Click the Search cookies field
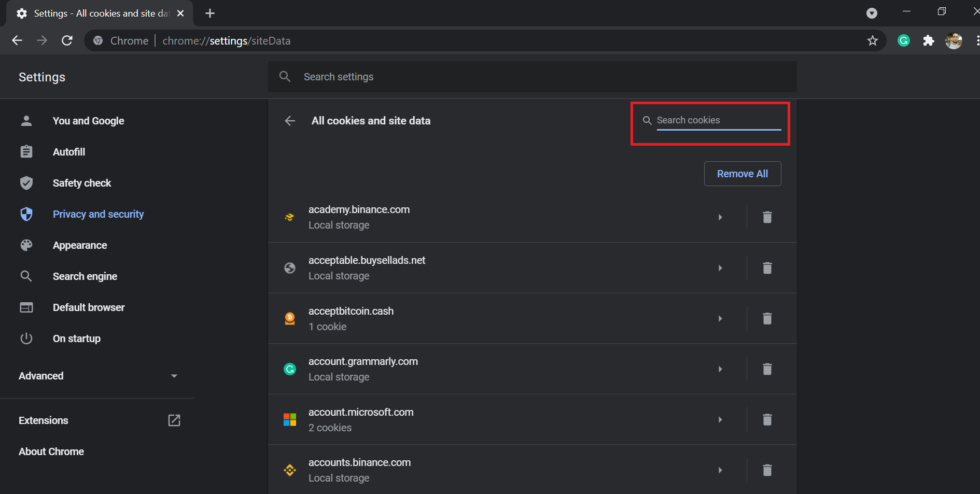This screenshot has width=980, height=494. (718, 120)
